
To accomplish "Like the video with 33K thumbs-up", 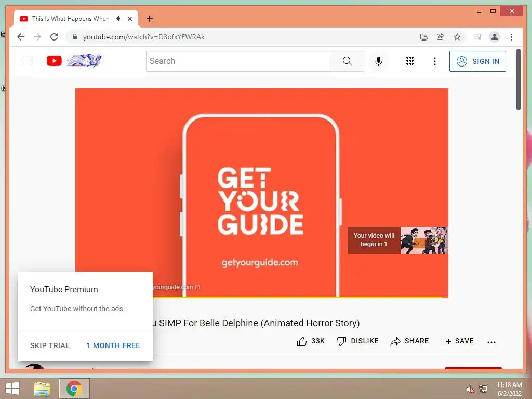I will (x=311, y=341).
